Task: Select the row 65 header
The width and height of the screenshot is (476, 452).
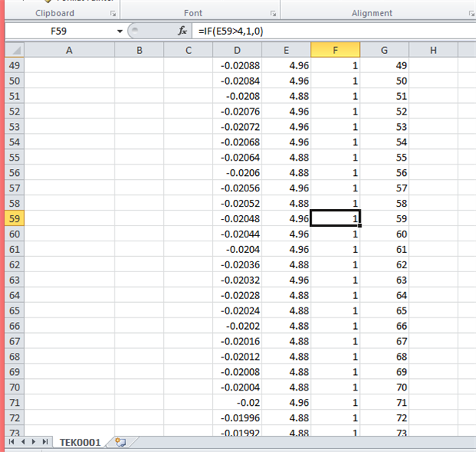Action: pos(15,311)
